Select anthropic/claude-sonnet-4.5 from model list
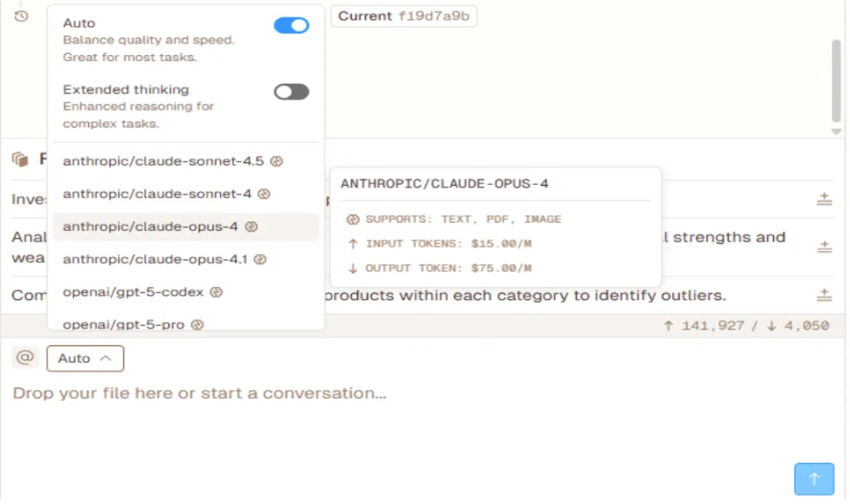 pyautogui.click(x=162, y=161)
